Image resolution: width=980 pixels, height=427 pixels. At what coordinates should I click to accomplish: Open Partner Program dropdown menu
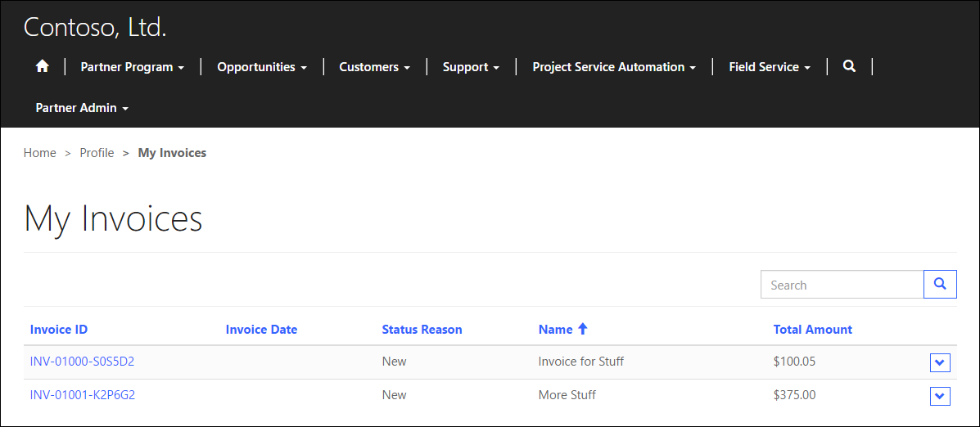click(x=133, y=67)
